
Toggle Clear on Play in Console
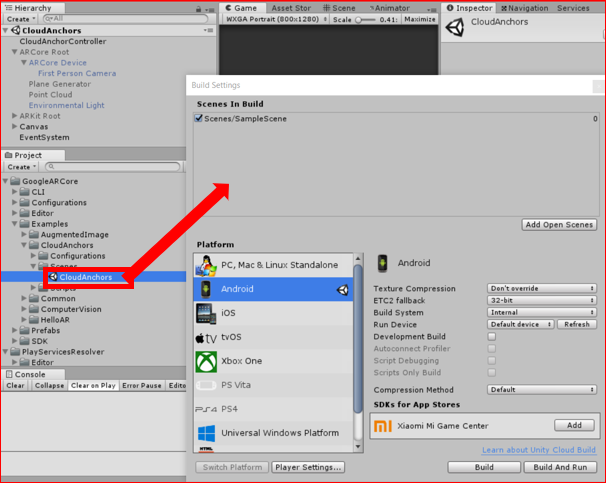point(93,385)
